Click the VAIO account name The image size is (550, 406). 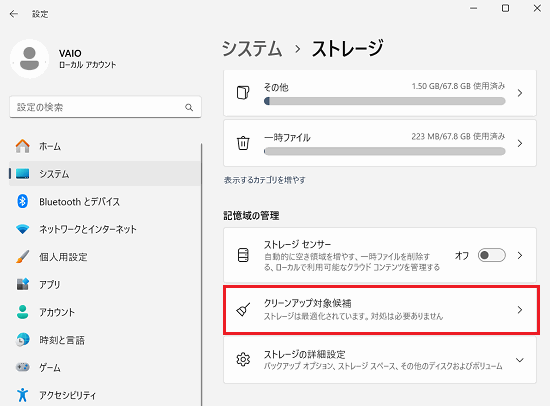click(x=70, y=53)
